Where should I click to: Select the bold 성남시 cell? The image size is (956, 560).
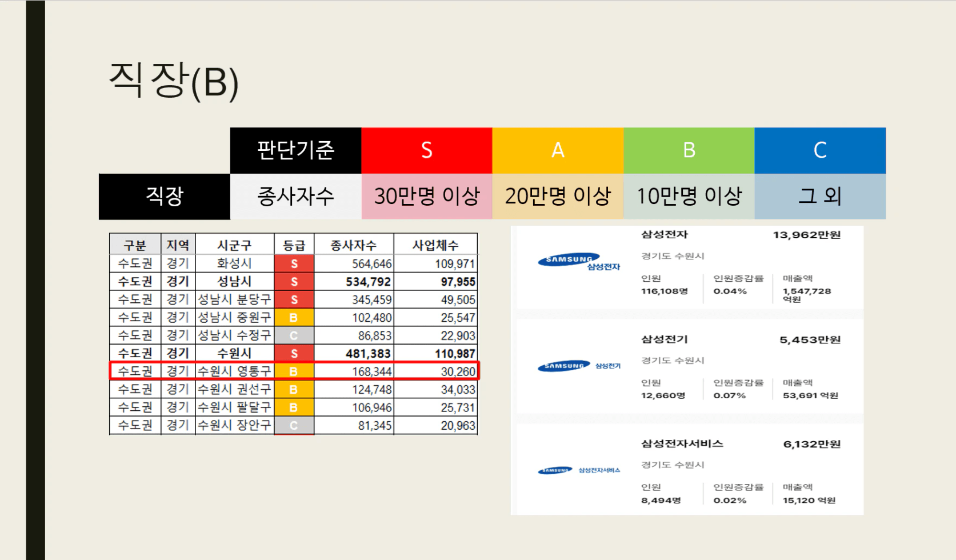(x=234, y=281)
